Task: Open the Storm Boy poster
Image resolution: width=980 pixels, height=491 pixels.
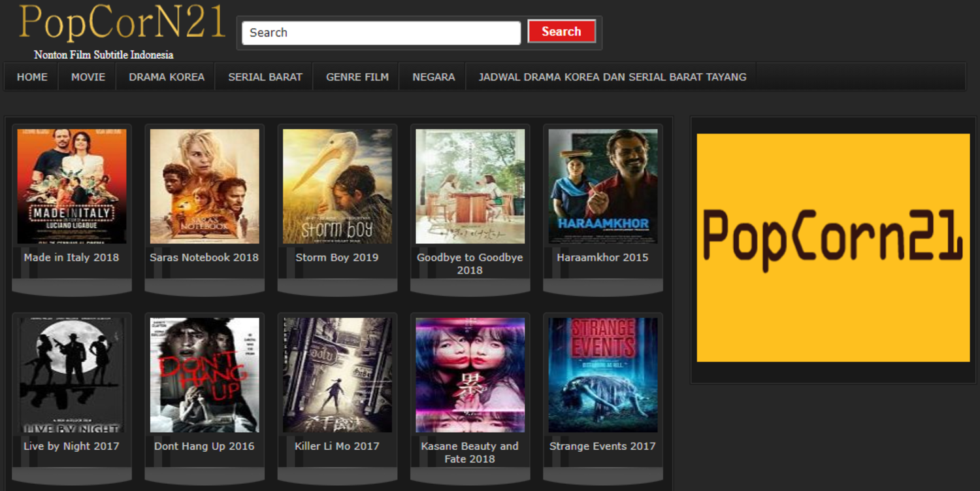Action: [337, 186]
